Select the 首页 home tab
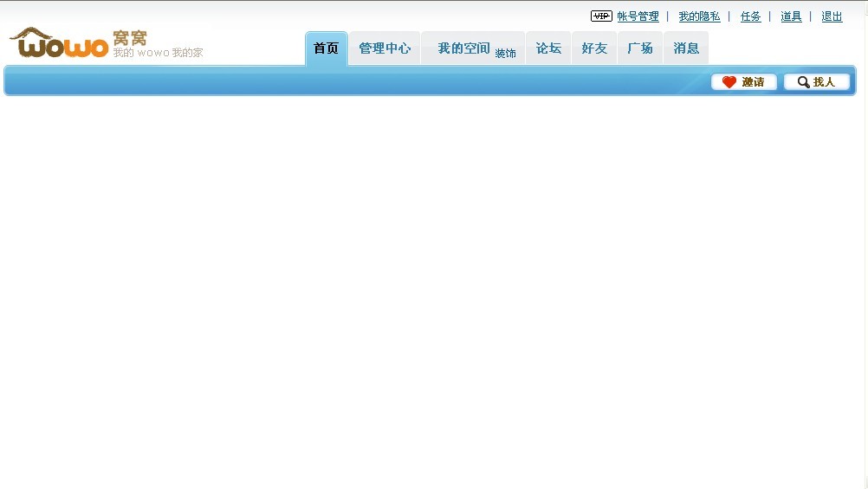 click(x=326, y=48)
